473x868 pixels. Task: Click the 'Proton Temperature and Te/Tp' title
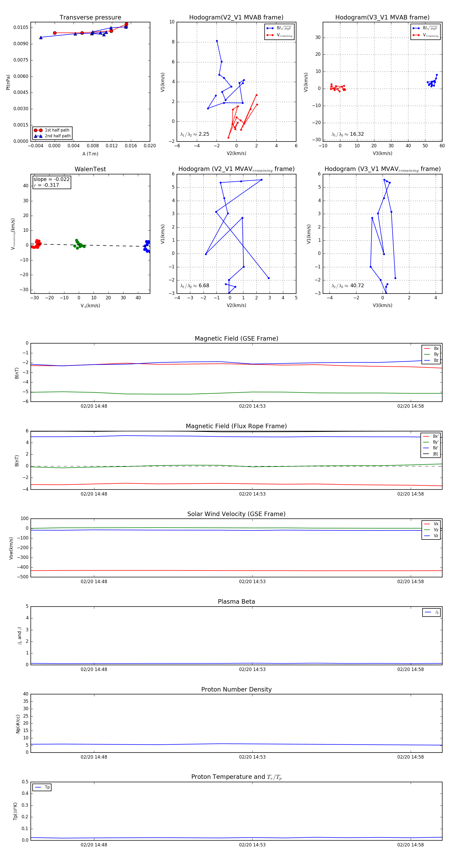pyautogui.click(x=236, y=777)
